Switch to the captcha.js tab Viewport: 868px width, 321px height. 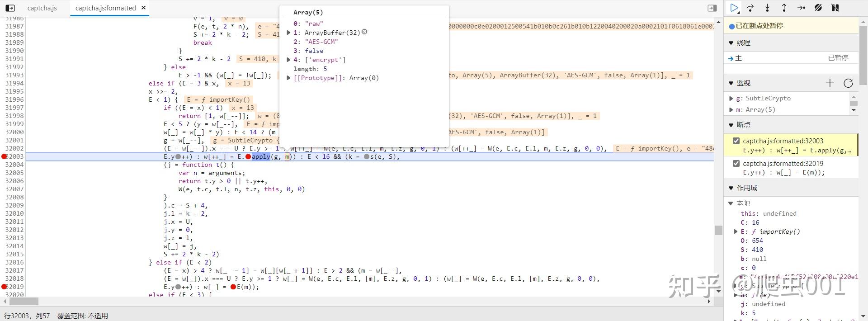pyautogui.click(x=42, y=8)
